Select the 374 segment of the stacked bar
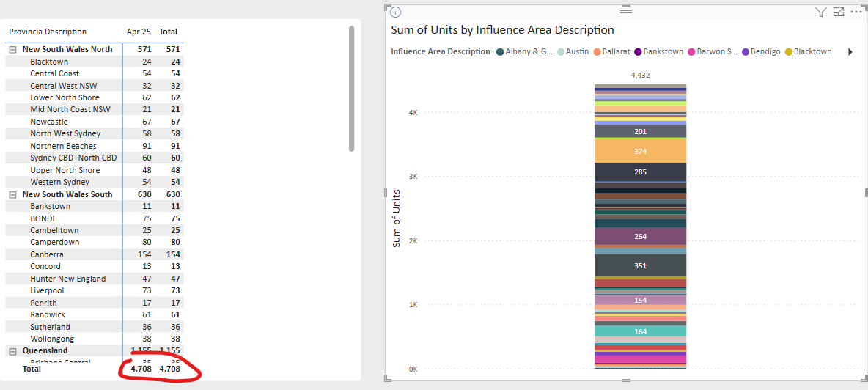868x390 pixels. [641, 150]
